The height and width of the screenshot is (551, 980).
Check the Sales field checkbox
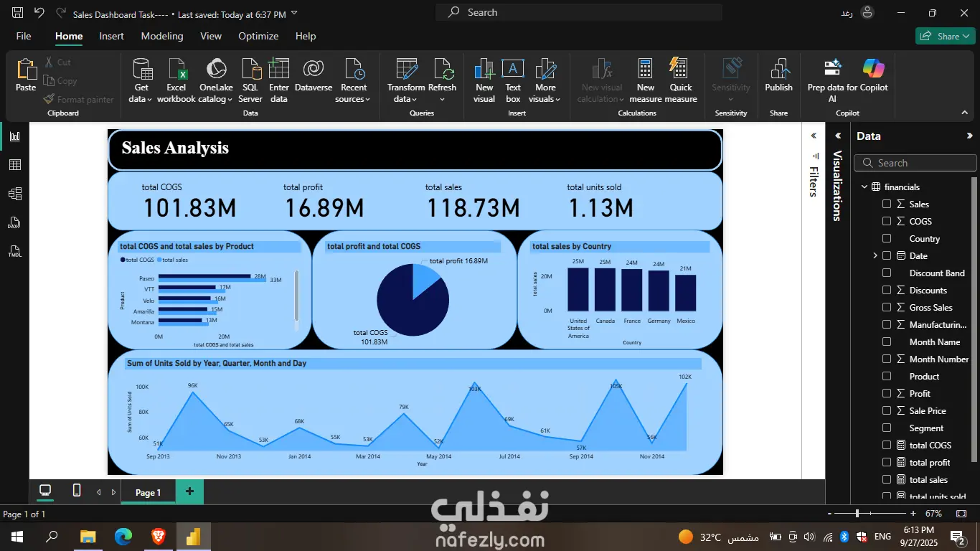pos(887,204)
